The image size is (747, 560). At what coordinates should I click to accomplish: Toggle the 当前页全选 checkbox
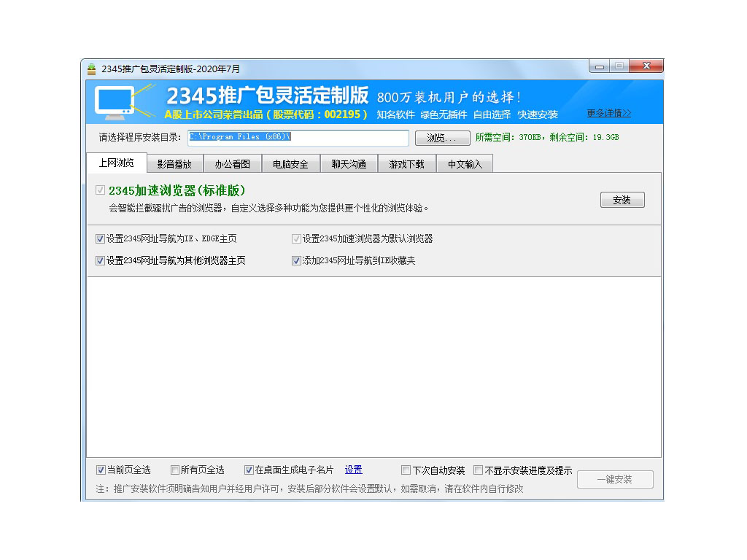(x=101, y=470)
